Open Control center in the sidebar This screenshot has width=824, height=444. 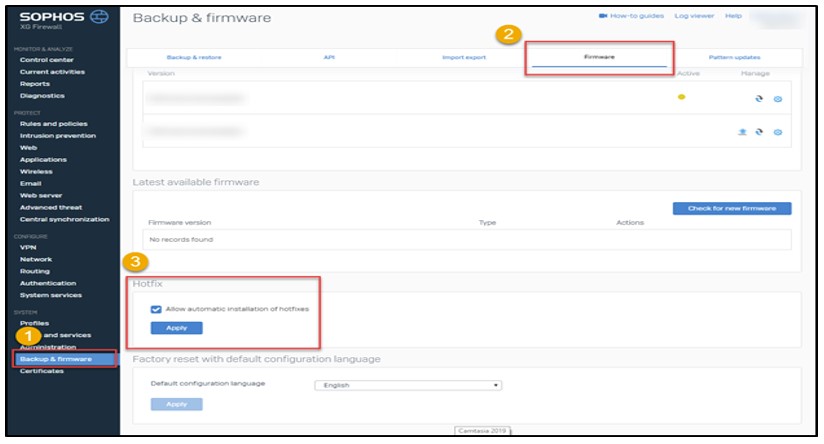click(x=47, y=60)
